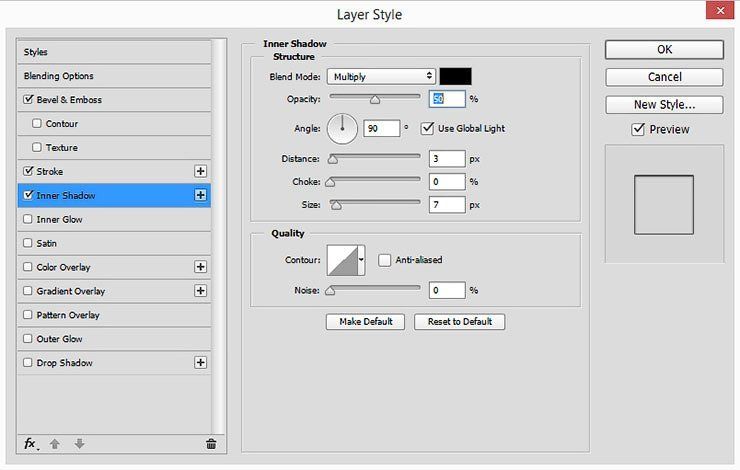Click the effects list vertical scrollbar

pyautogui.click(x=218, y=236)
